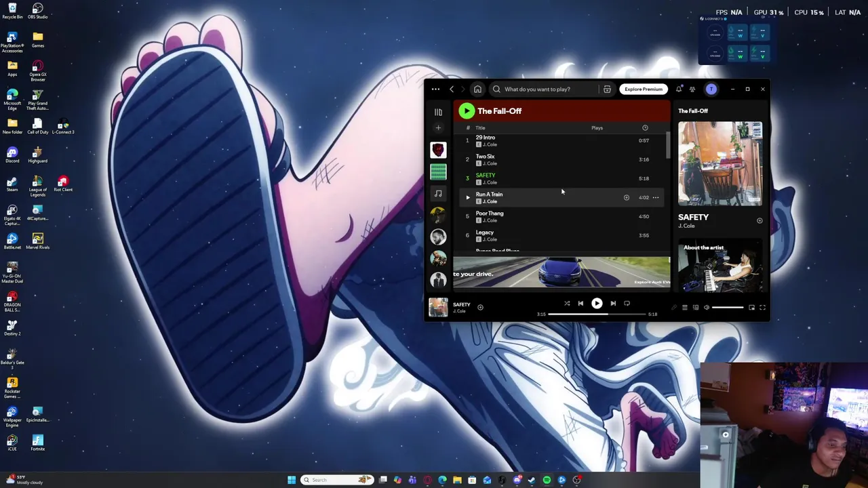Open the now-playing SAFETY cover thumbnail at bottom left
868x488 pixels.
tap(438, 307)
